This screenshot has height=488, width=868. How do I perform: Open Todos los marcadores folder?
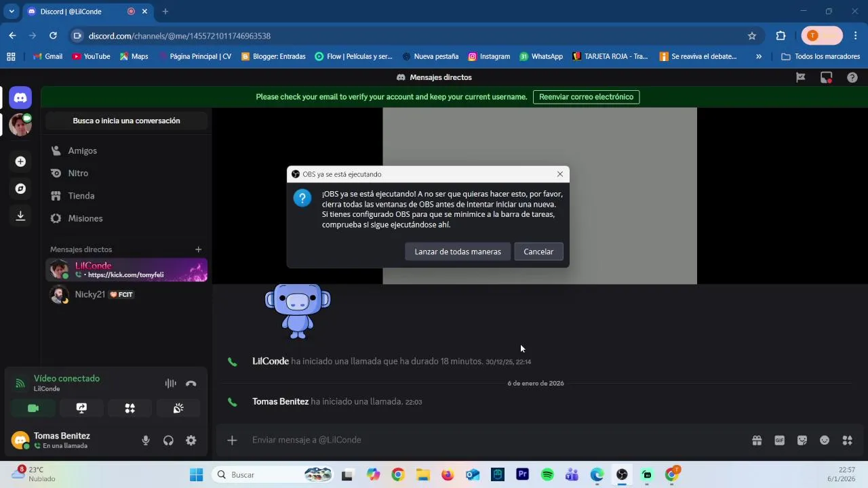click(821, 56)
